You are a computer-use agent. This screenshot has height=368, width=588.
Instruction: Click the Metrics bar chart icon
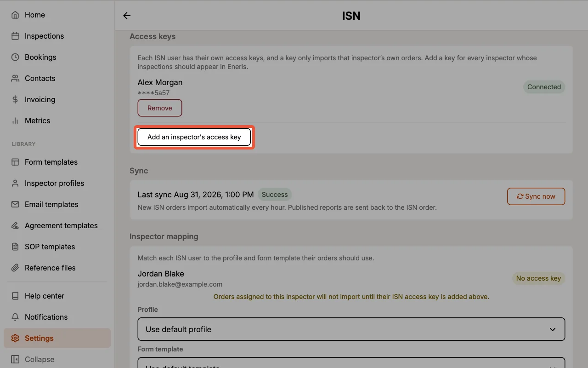(15, 121)
